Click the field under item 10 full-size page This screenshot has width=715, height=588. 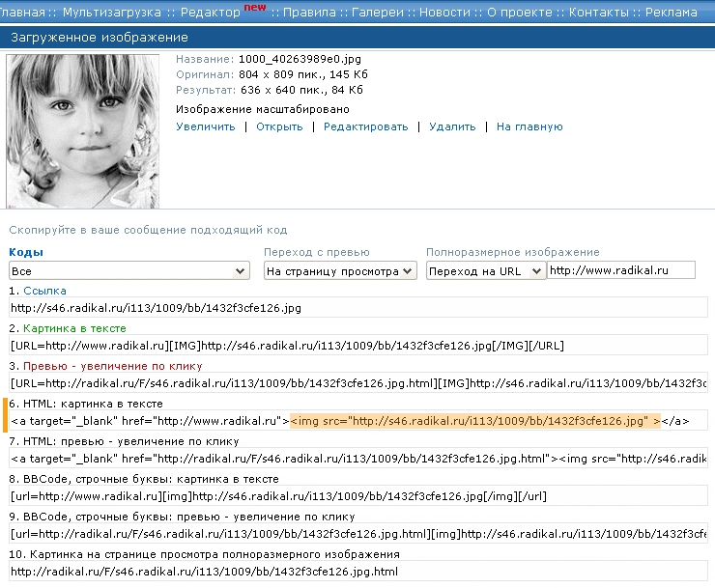coord(357,572)
